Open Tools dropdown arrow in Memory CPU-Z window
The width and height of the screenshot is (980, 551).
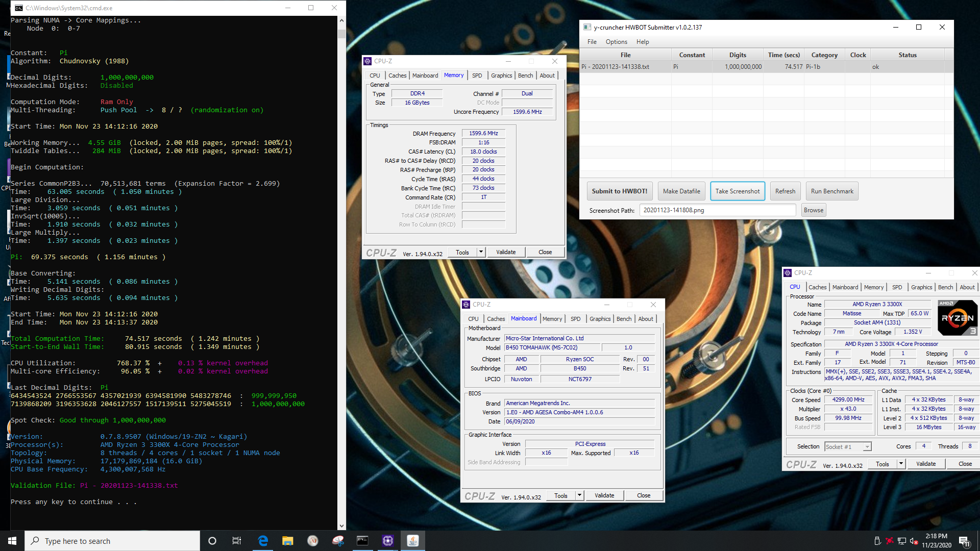click(481, 252)
